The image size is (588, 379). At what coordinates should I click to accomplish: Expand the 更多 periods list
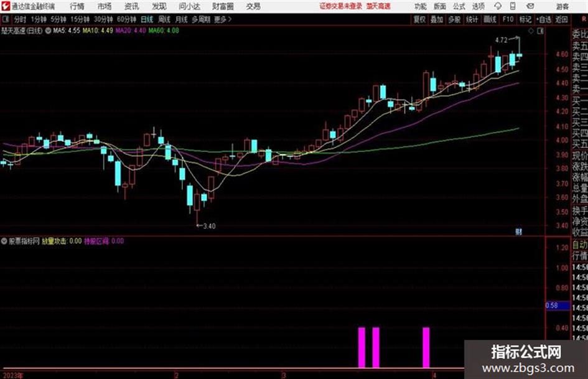tap(223, 19)
